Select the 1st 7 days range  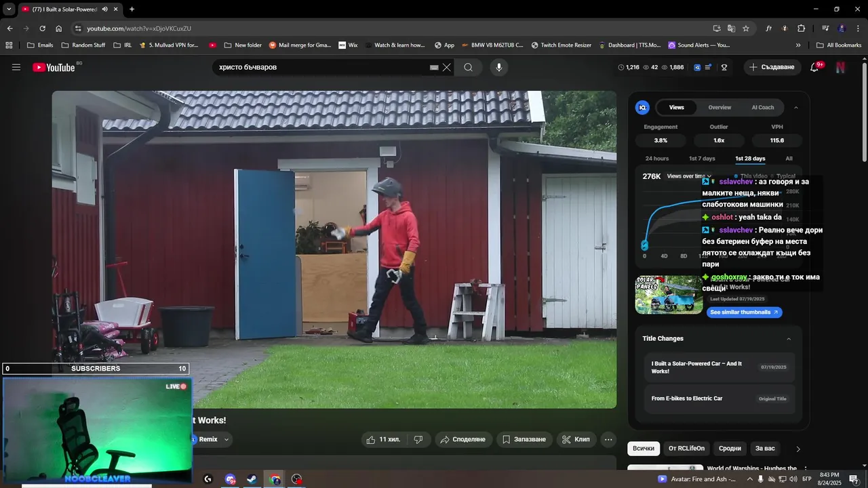pos(702,159)
